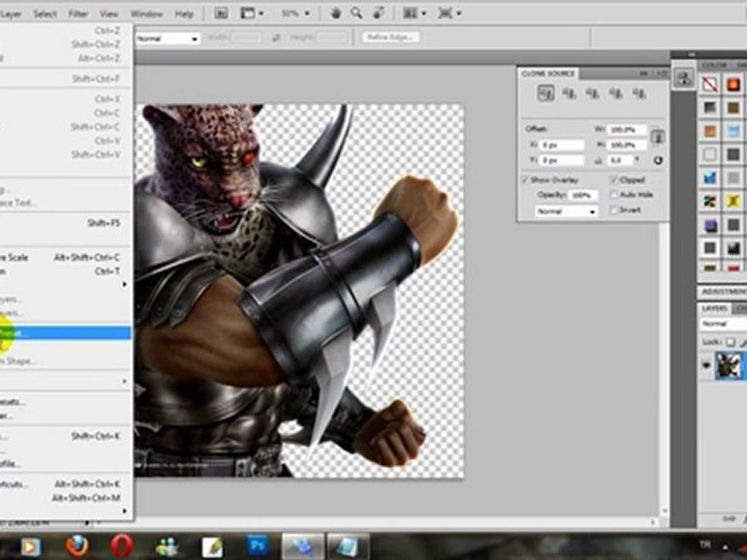Click swap width and height icon
Screen dimensions: 747x560
tap(275, 37)
